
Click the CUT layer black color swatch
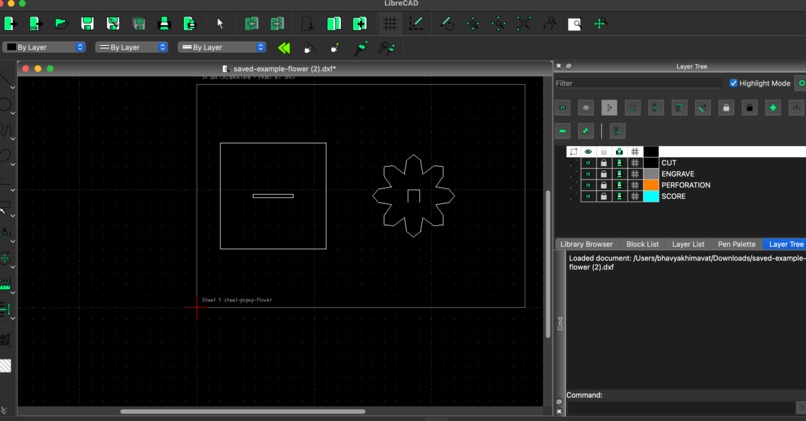[651, 163]
